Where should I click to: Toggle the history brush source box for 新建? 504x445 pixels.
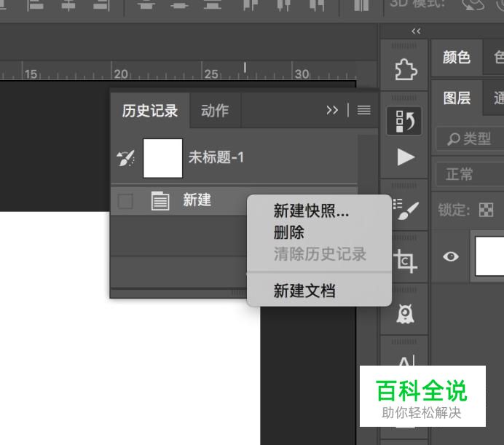(125, 202)
